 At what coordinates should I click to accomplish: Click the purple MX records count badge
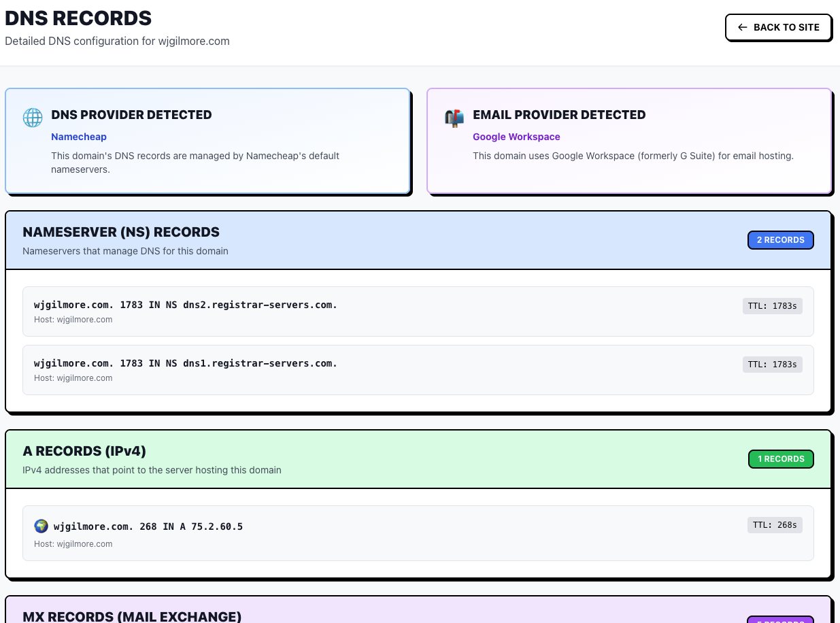tap(780, 620)
